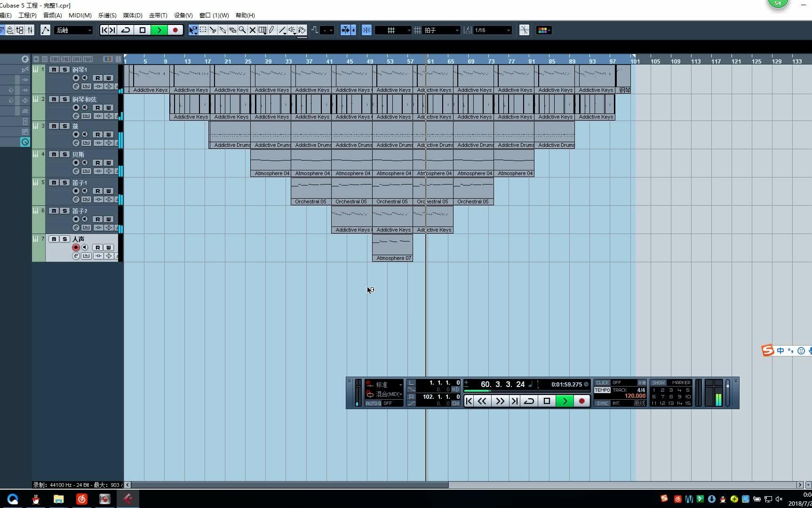This screenshot has height=508, width=812.
Task: Select the Line tool in toolbar
Action: 282,30
